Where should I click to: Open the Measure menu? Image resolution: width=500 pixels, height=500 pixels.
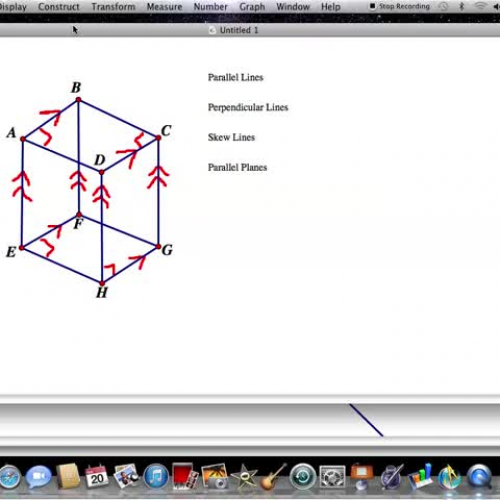(x=164, y=7)
